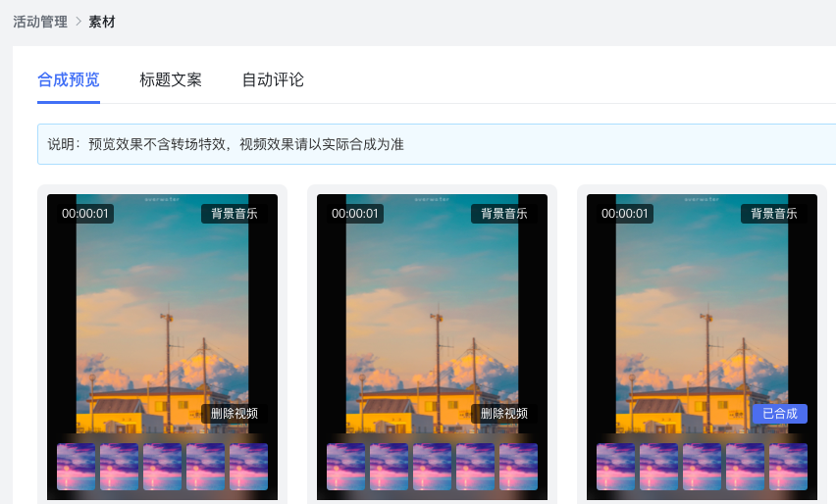
Task: Select the last clip thumbnail in the third card
Action: 788,467
